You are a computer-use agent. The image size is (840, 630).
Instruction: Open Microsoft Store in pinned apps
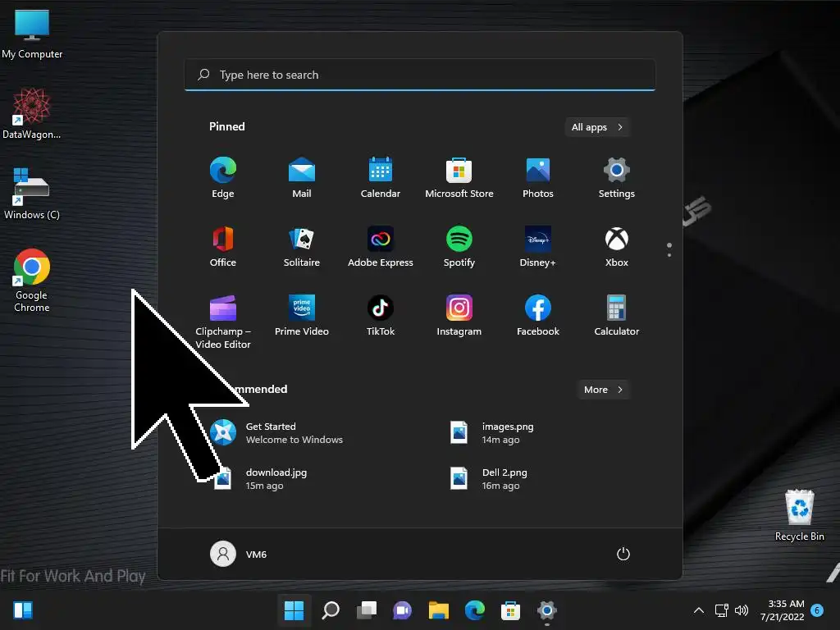coord(459,178)
